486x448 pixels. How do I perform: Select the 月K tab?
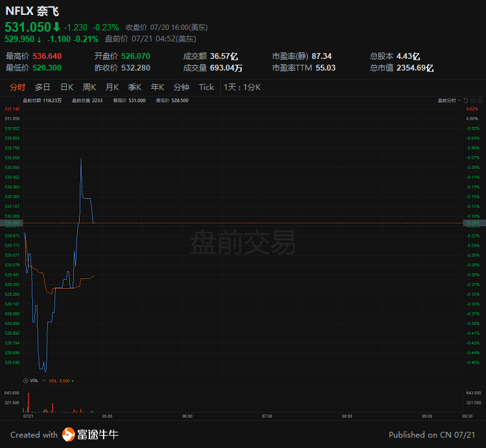(x=112, y=87)
